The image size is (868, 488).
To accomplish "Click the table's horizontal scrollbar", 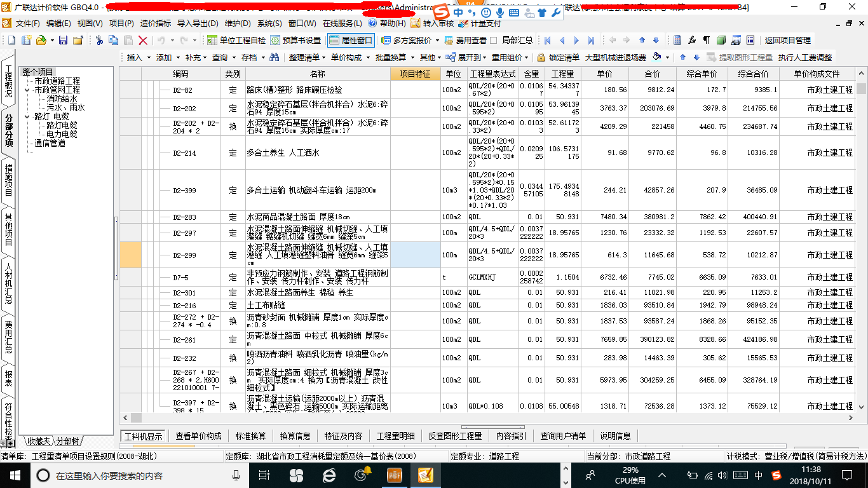I will [x=488, y=418].
